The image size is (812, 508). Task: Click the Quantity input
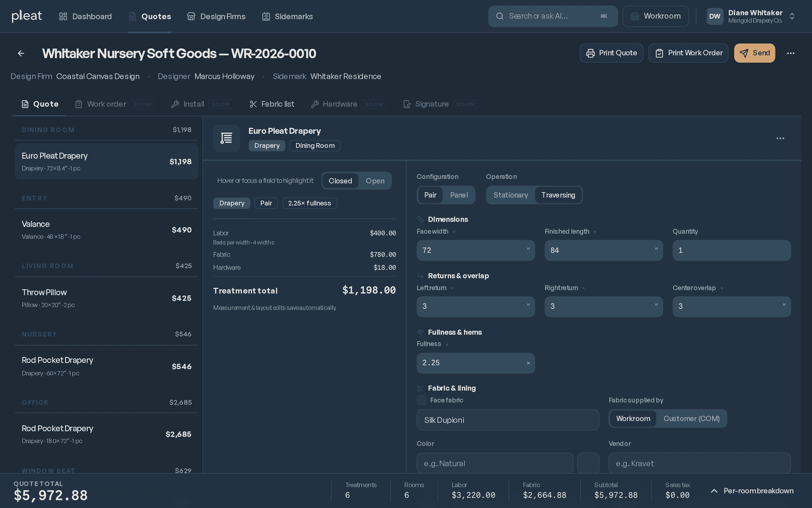pos(732,250)
